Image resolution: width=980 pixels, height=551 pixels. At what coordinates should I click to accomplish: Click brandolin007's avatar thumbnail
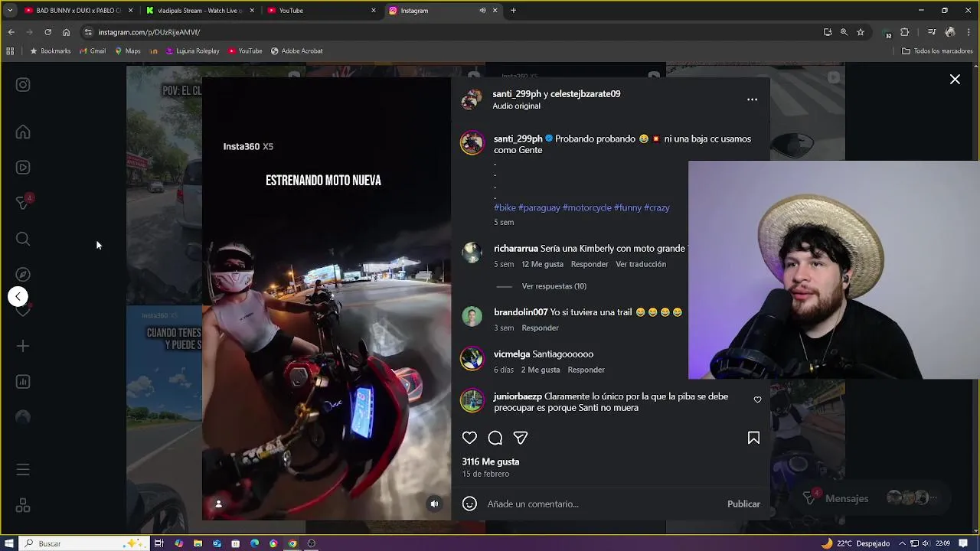472,317
